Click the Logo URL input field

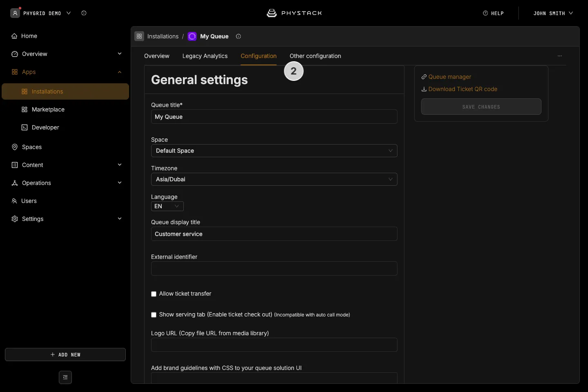(x=274, y=345)
